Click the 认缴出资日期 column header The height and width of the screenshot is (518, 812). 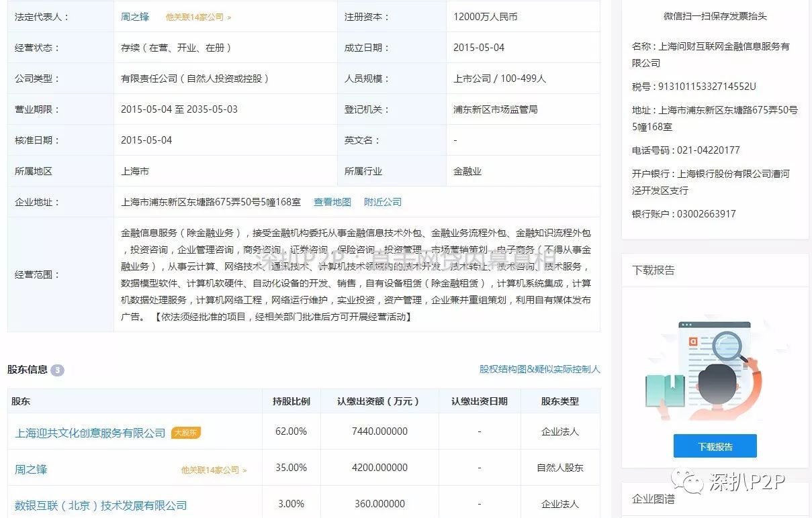coord(480,401)
